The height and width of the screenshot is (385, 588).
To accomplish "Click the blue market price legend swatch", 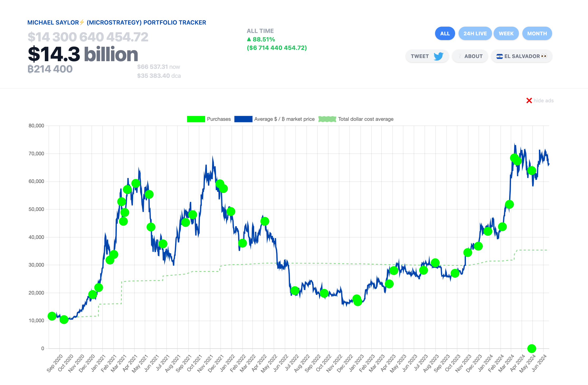I will (x=243, y=119).
